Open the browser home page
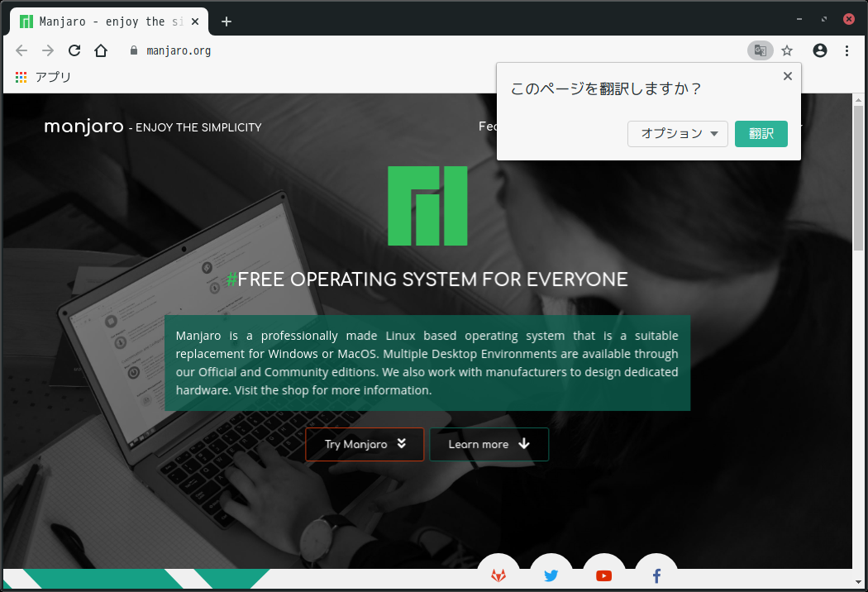Screen dimensions: 868x592 click(101, 51)
